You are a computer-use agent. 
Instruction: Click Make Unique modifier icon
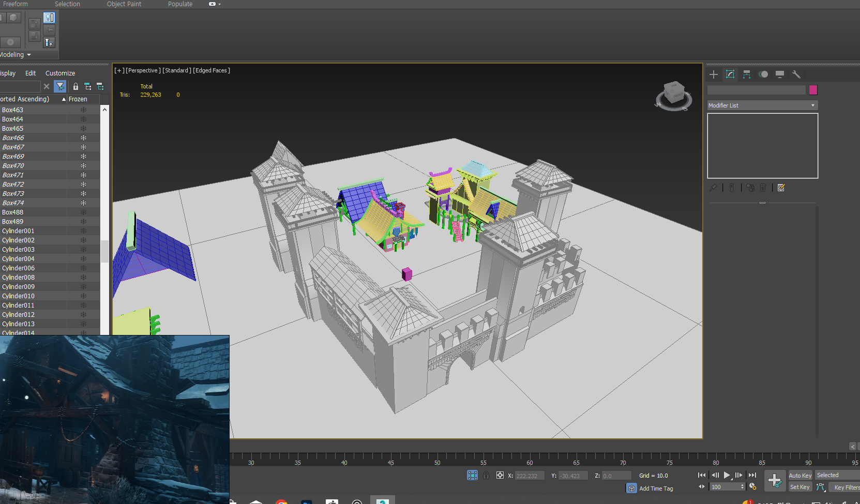pos(750,188)
